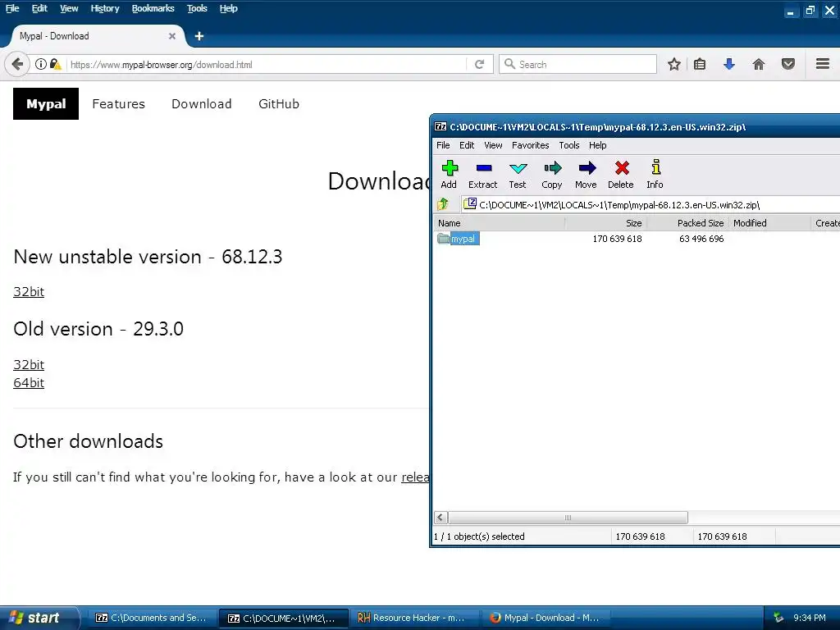The height and width of the screenshot is (630, 840).
Task: Open the 7-Zip Help menu
Action: 598,145
